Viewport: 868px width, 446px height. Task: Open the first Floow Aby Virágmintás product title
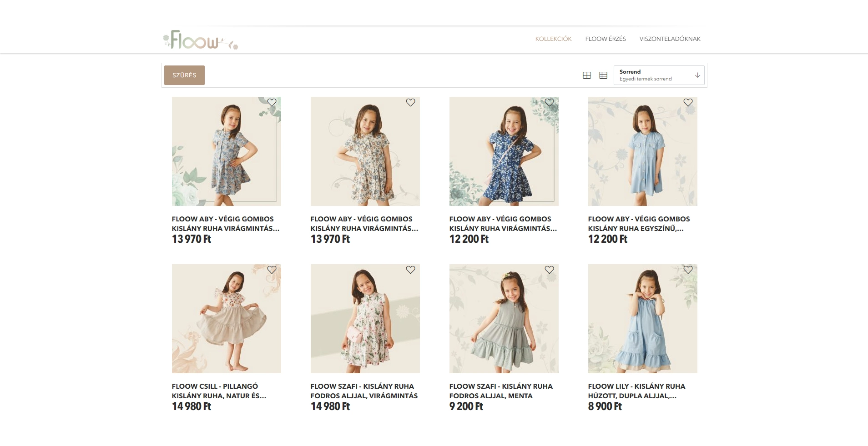226,224
